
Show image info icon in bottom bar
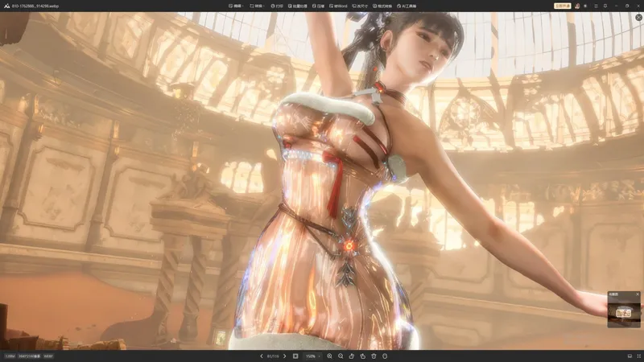point(385,356)
